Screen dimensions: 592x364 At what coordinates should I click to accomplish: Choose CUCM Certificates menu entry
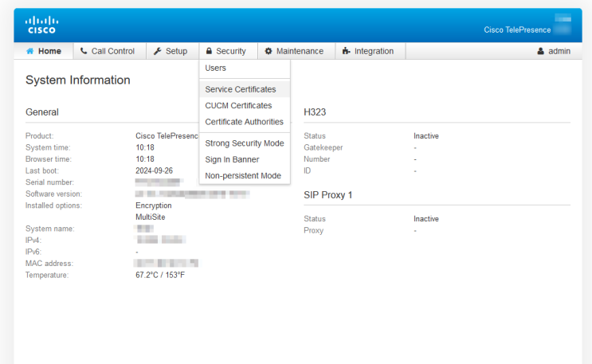[245, 105]
